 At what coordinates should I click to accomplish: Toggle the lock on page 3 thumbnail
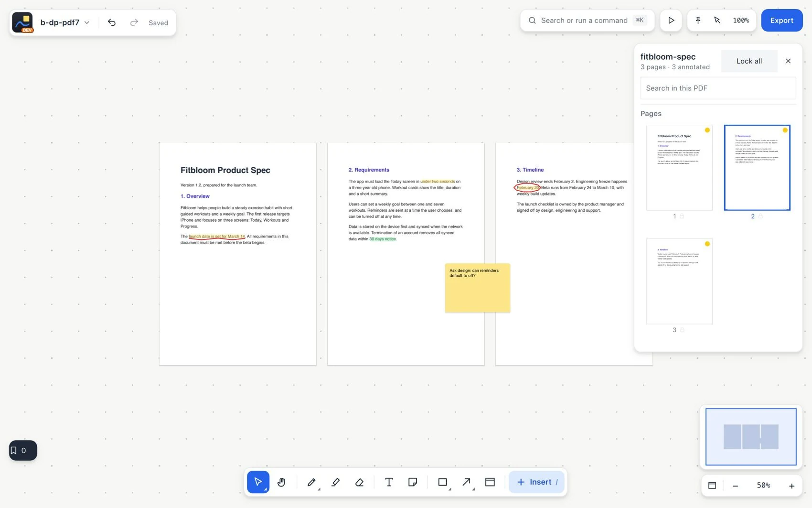(x=682, y=330)
